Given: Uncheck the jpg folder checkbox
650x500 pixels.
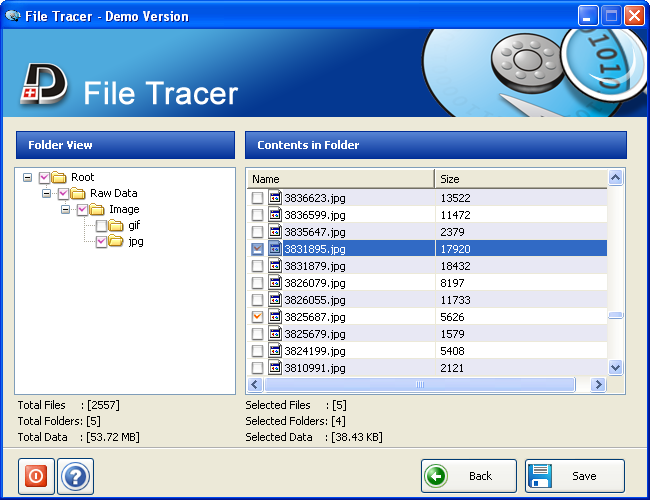Looking at the screenshot, I should pos(102,242).
